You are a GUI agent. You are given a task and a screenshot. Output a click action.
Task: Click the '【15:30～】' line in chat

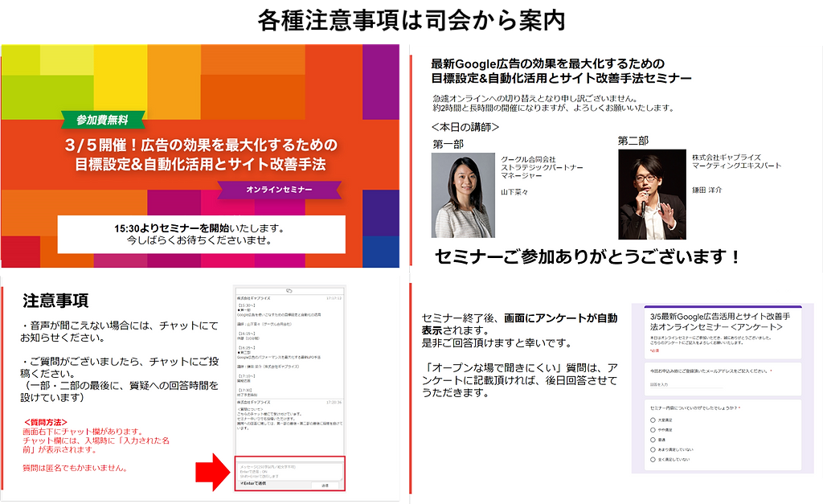pos(246,305)
